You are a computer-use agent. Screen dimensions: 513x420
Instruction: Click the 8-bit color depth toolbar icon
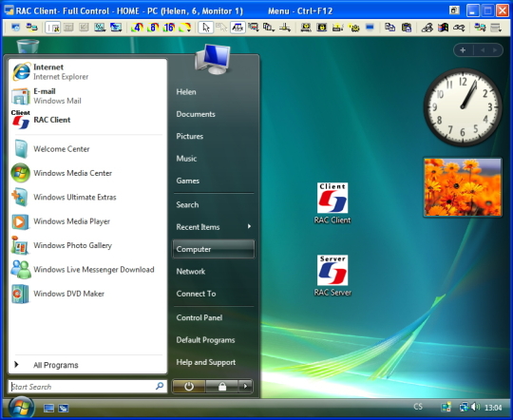coord(153,28)
